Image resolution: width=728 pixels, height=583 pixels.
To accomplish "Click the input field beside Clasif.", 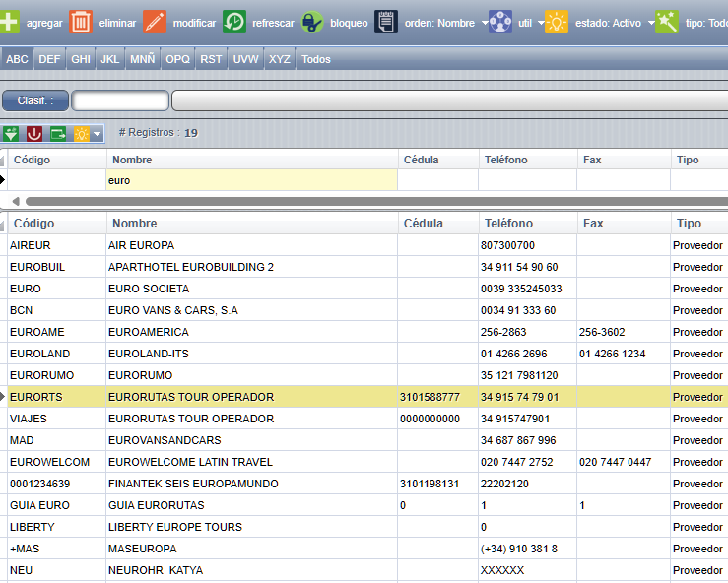I will (120, 100).
